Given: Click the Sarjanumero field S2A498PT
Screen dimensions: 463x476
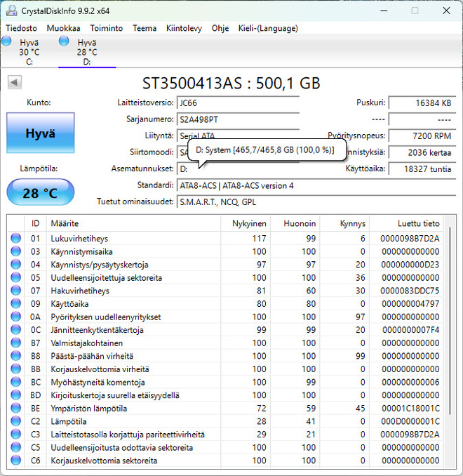Looking at the screenshot, I should point(238,119).
